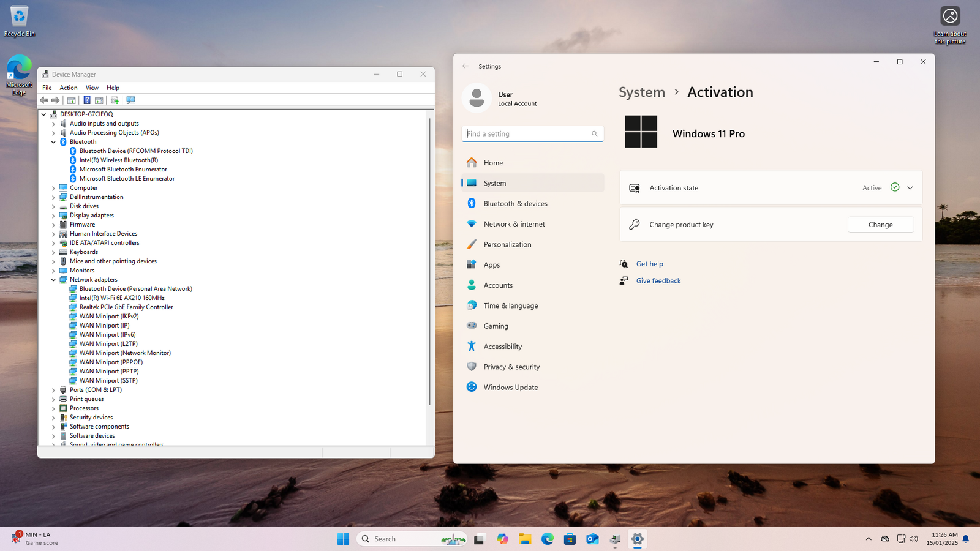Click the Windows Update sync icon
The image size is (980, 551).
pyautogui.click(x=472, y=387)
